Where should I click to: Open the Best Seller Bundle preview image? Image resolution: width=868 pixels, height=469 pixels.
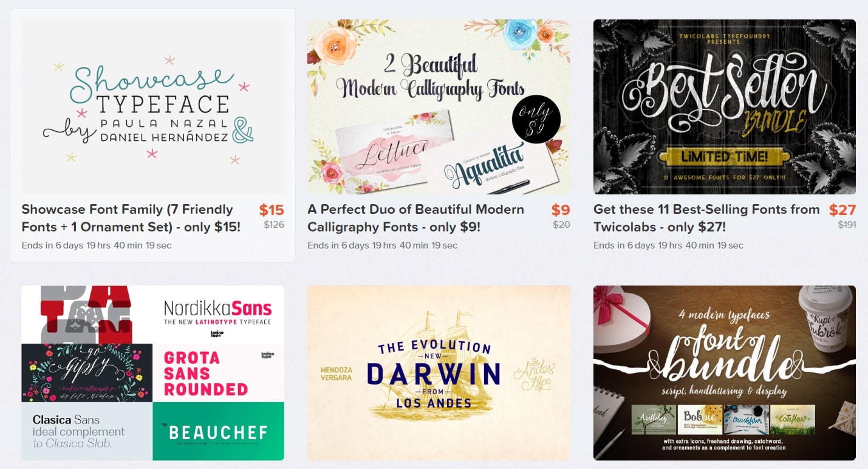click(x=725, y=107)
